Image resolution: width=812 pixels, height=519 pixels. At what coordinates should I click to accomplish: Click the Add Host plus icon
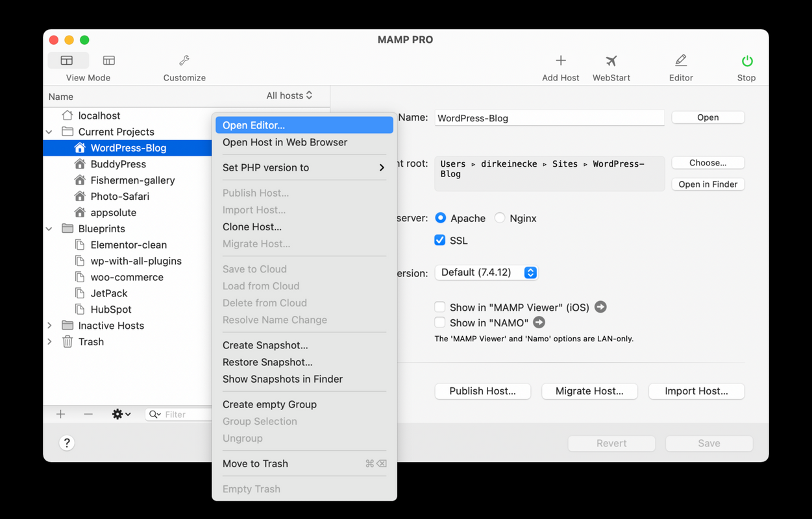click(561, 60)
